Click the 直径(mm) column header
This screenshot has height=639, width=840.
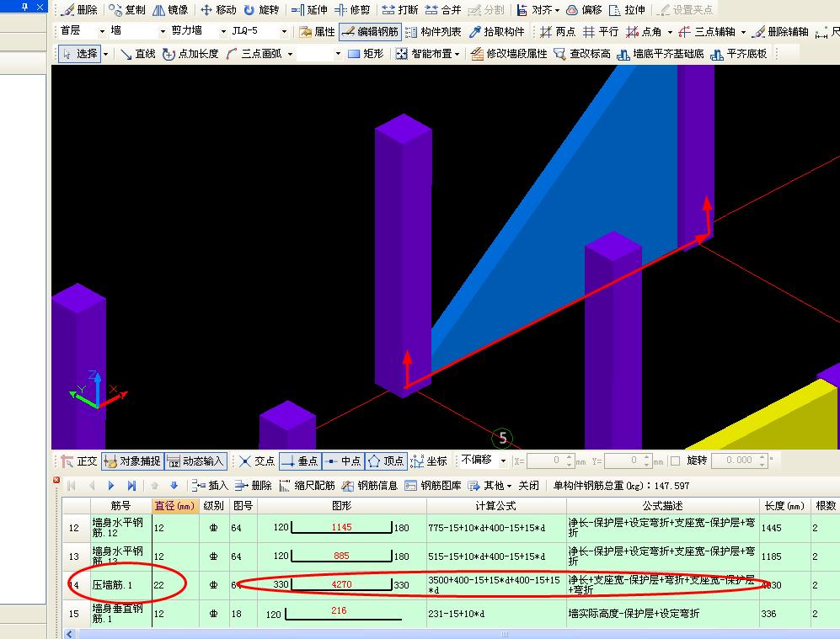pyautogui.click(x=175, y=505)
